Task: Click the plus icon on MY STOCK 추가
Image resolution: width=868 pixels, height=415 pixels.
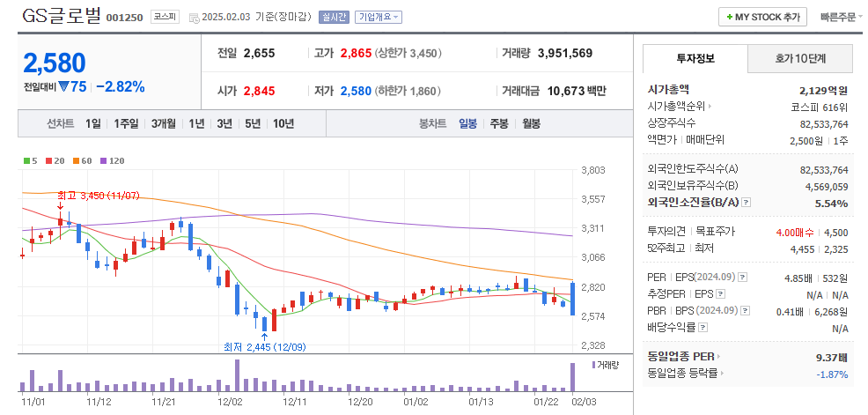Action: click(x=729, y=17)
